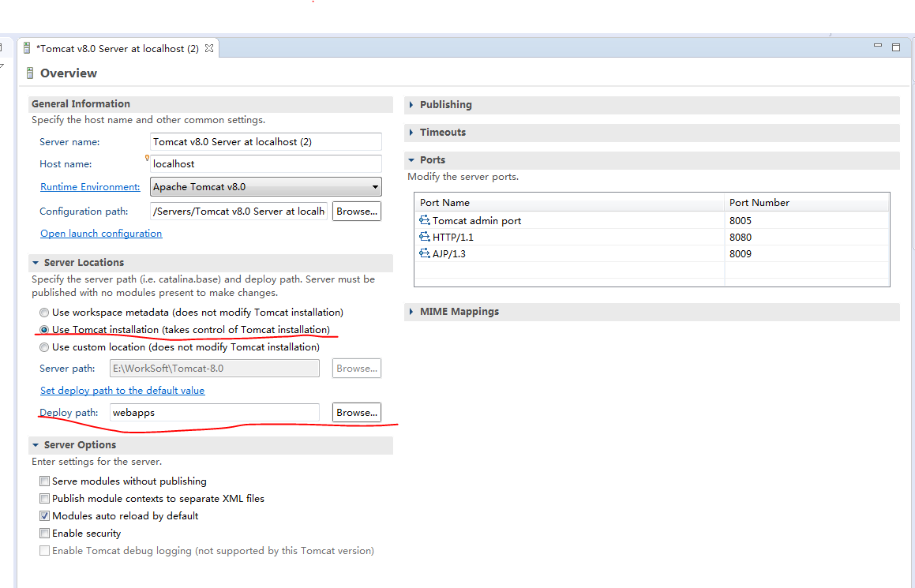
Task: Select the Tomcat admin port row label
Action: 477,220
